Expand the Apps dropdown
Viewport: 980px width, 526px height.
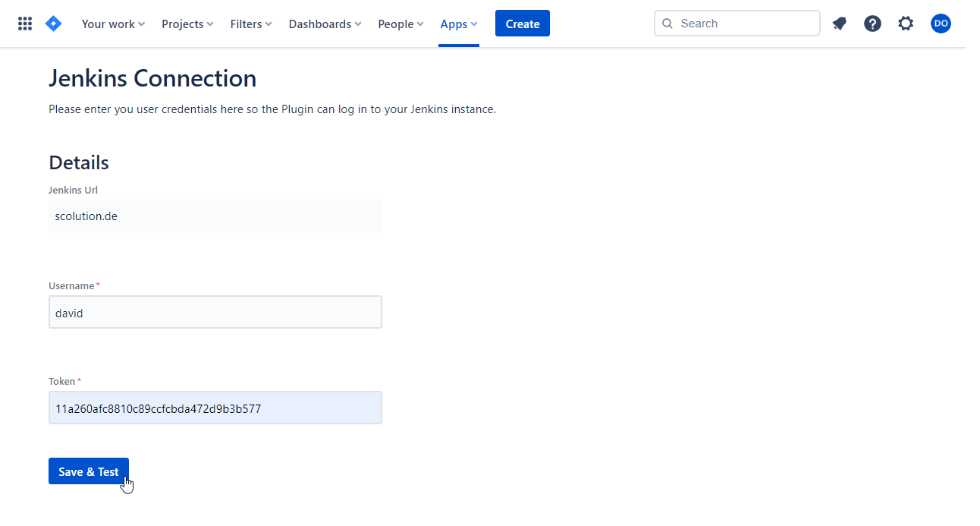coord(459,24)
